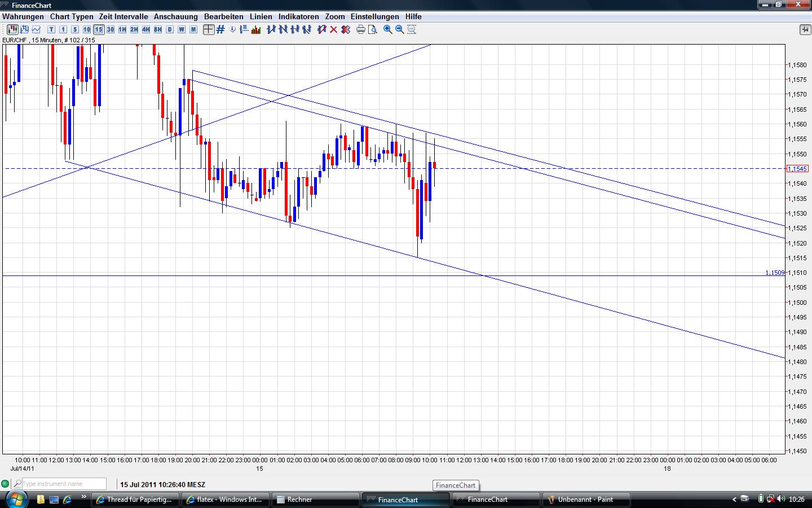Select the fourth blue line drawing tool
812x508 pixels.
[x=307, y=29]
